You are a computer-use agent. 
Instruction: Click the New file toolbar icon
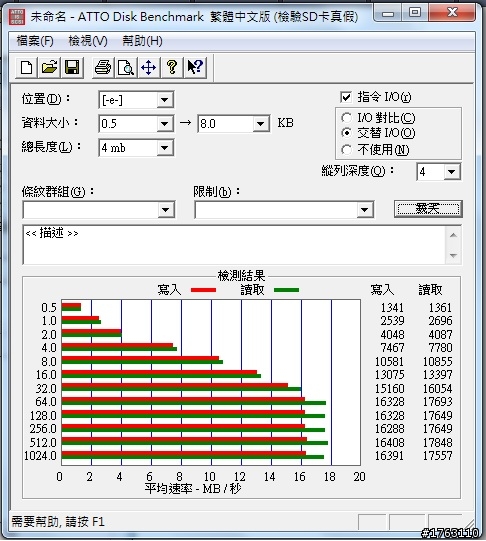coord(27,67)
